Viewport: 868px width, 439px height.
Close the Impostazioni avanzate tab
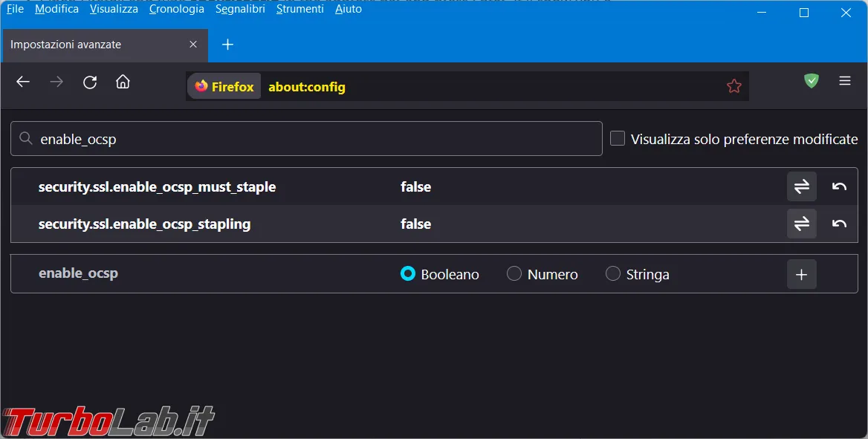193,45
